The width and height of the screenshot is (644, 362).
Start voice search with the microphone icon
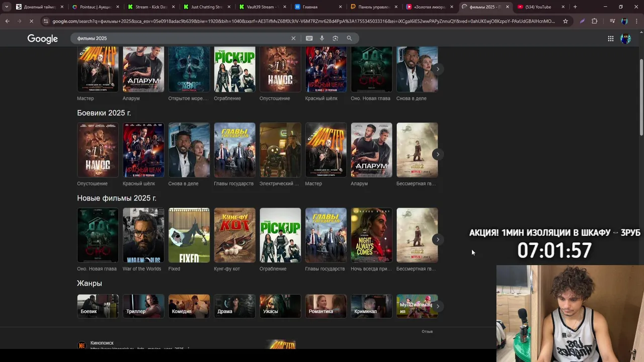point(322,38)
